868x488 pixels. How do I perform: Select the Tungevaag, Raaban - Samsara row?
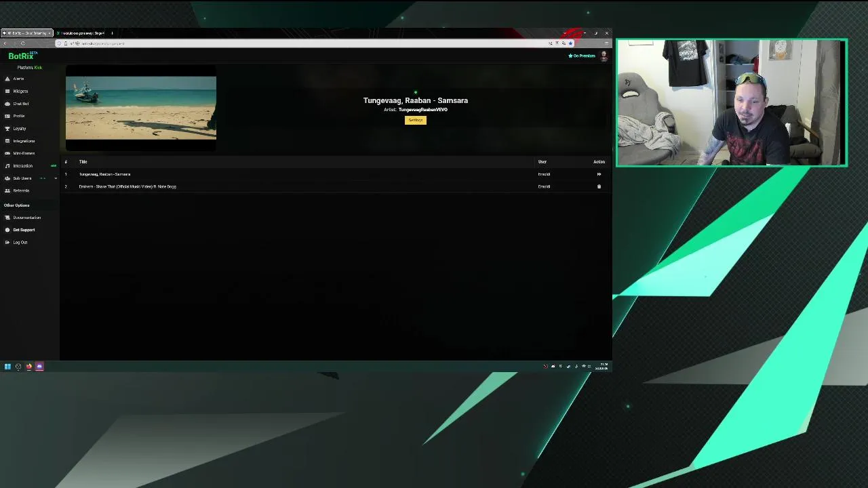tap(336, 174)
